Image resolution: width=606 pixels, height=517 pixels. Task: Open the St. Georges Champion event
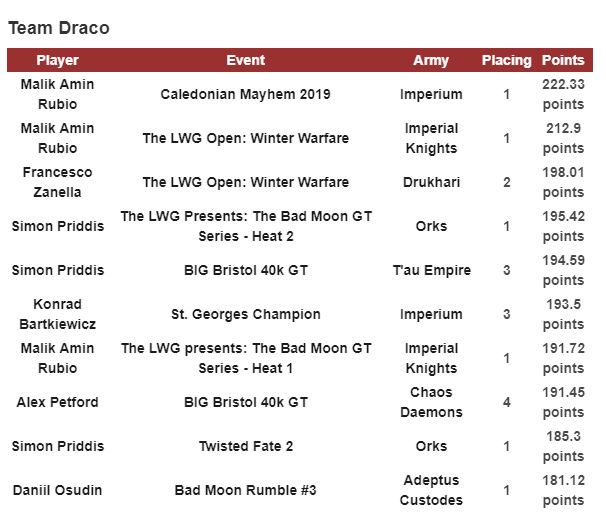[x=245, y=314]
